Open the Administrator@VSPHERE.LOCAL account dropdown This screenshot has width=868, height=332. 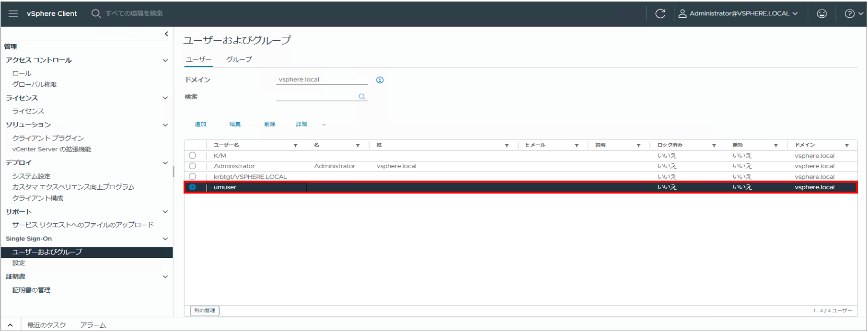point(738,13)
